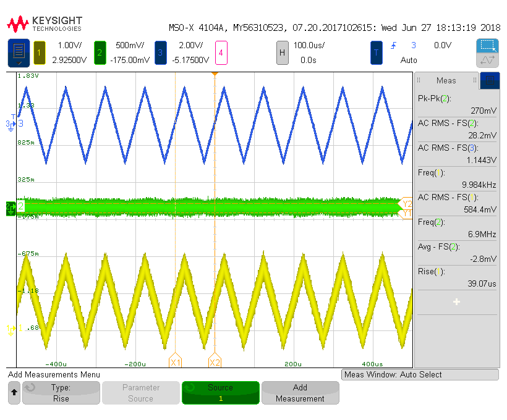Image resolution: width=507 pixels, height=420 pixels.
Task: Open the Type: Rise softkey selector
Action: click(x=61, y=393)
